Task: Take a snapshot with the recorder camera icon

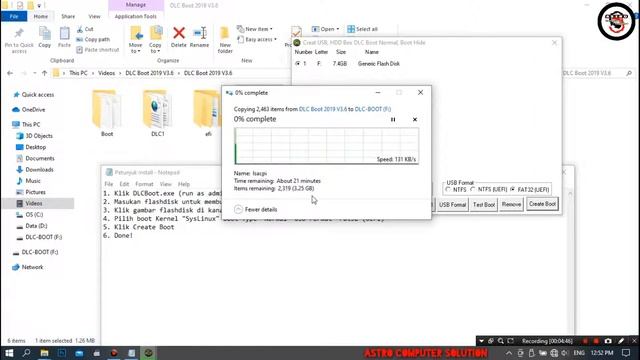Action: 608,341
